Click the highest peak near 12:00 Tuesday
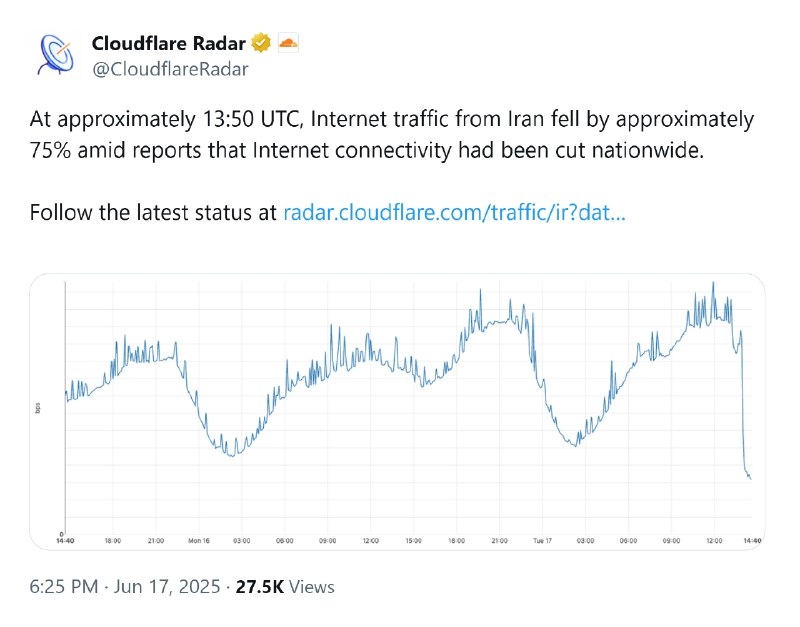Screen dimensions: 800x627 tap(713, 286)
